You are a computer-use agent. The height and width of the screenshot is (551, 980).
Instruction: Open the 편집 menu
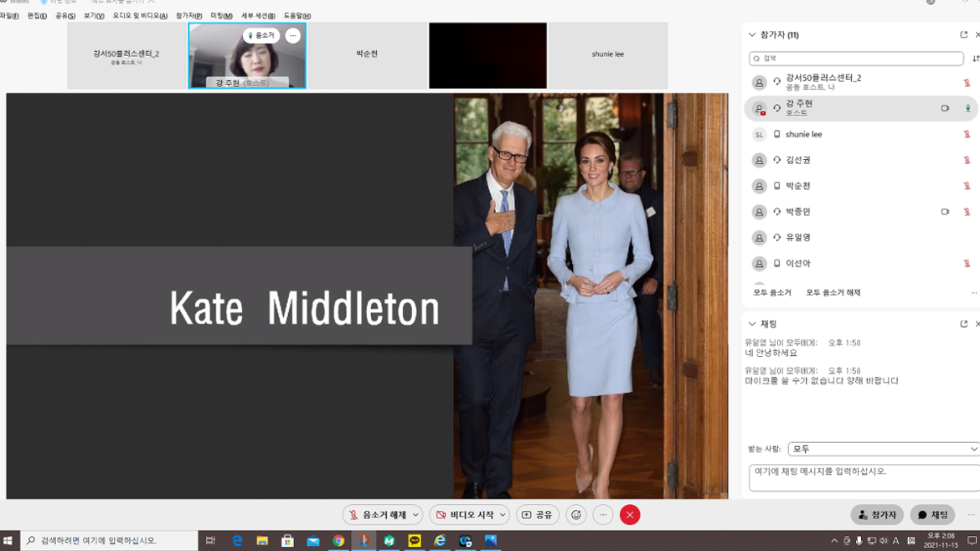pyautogui.click(x=37, y=16)
